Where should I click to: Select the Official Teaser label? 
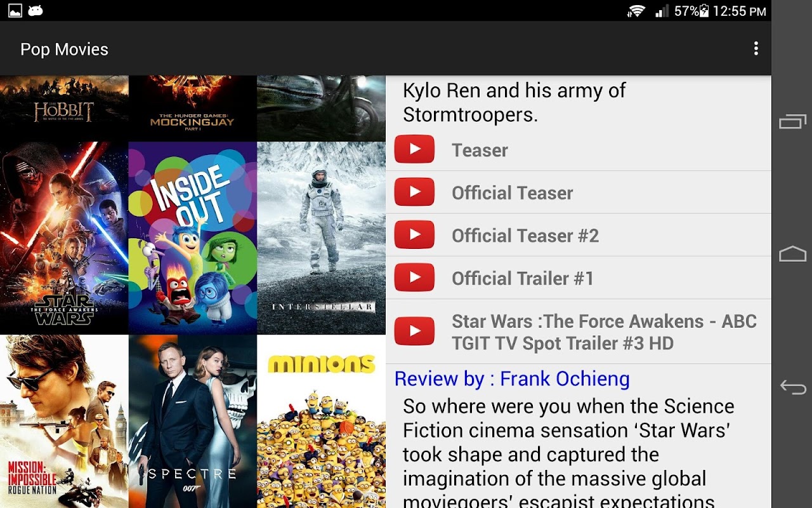tap(512, 193)
